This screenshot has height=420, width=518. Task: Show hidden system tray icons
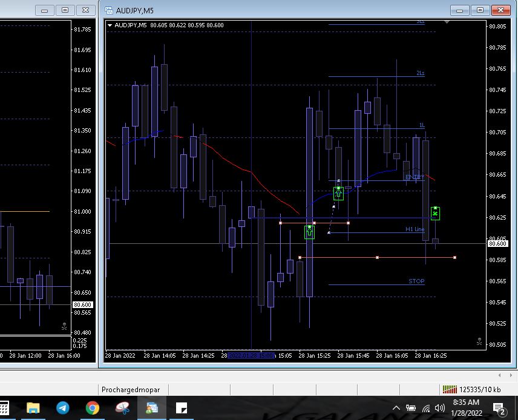(x=396, y=408)
